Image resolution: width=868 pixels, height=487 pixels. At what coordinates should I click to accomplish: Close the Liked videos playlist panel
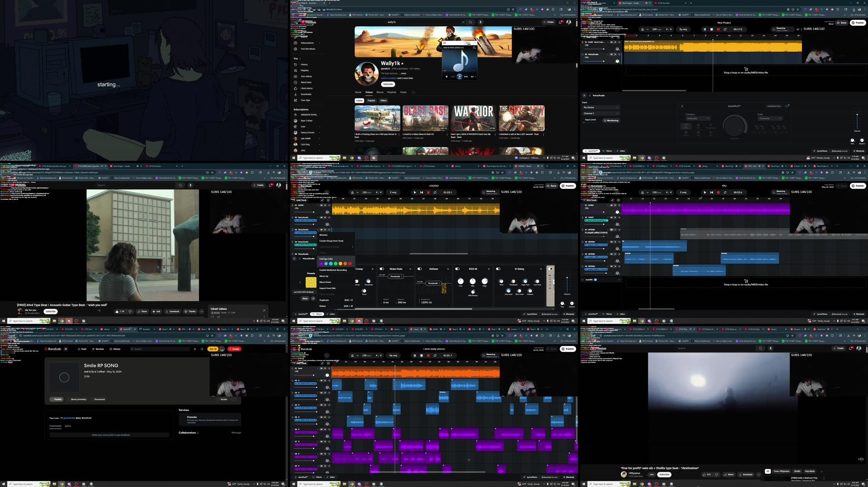tap(264, 310)
